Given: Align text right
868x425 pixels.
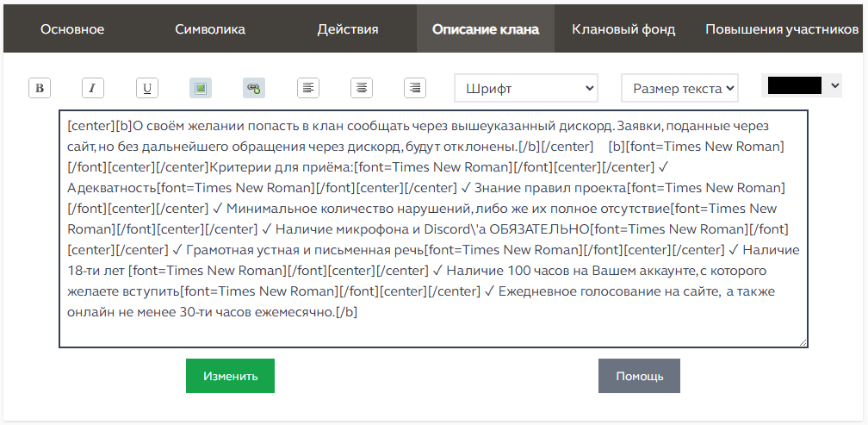Looking at the screenshot, I should (x=415, y=88).
